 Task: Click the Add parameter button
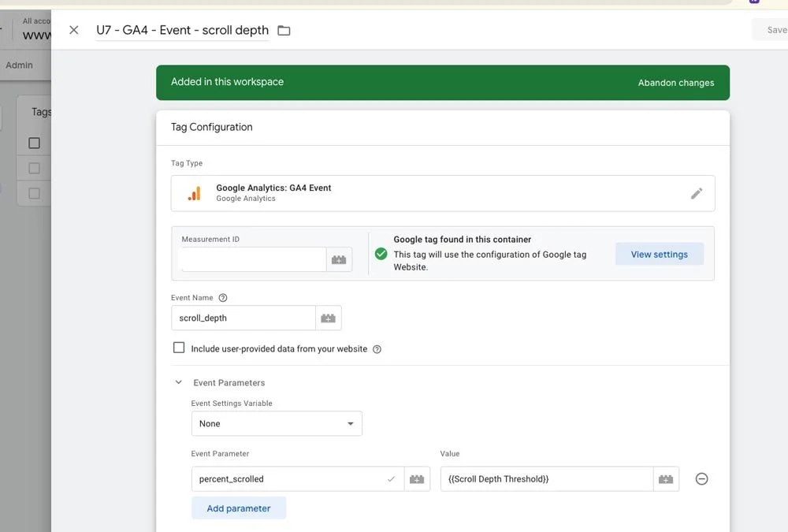pyautogui.click(x=239, y=508)
